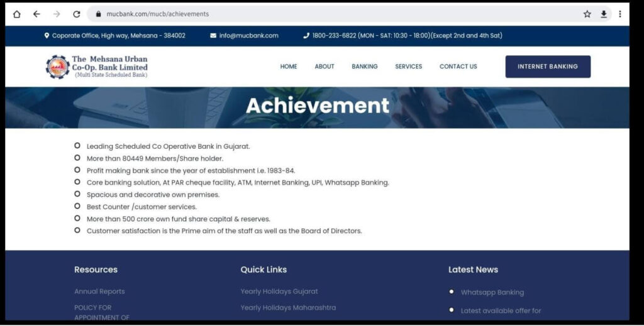
Task: Open the BANKING menu item
Action: (x=365, y=67)
